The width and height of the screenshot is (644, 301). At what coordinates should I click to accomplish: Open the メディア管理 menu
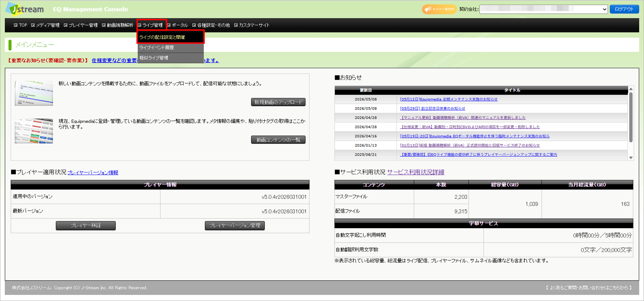(x=45, y=25)
